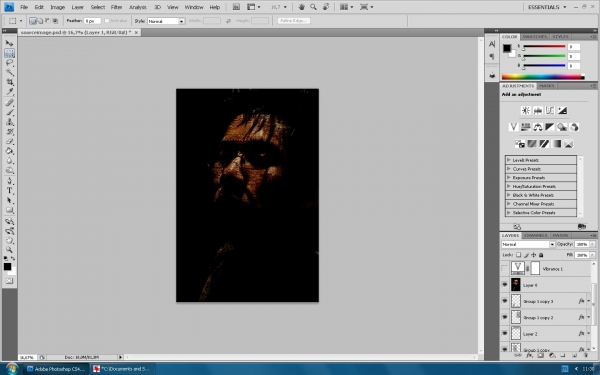Select the Magic Wand tool

point(10,72)
